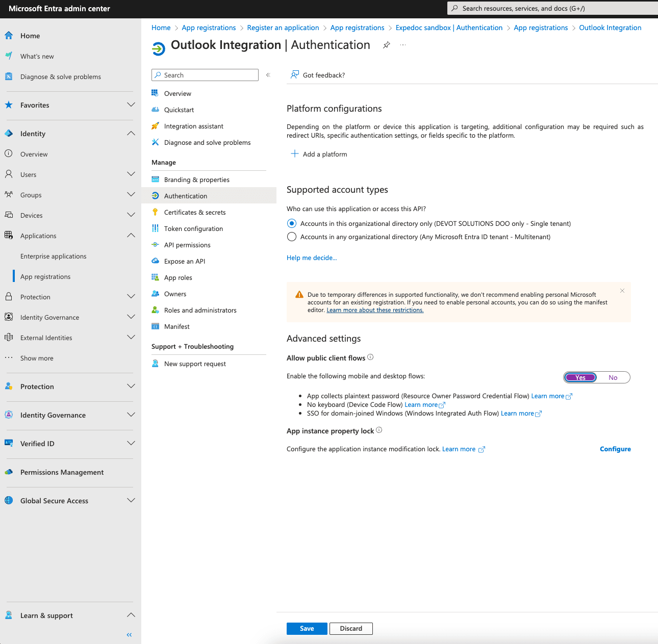
Task: Expand the External Identities chevron
Action: [131, 337]
